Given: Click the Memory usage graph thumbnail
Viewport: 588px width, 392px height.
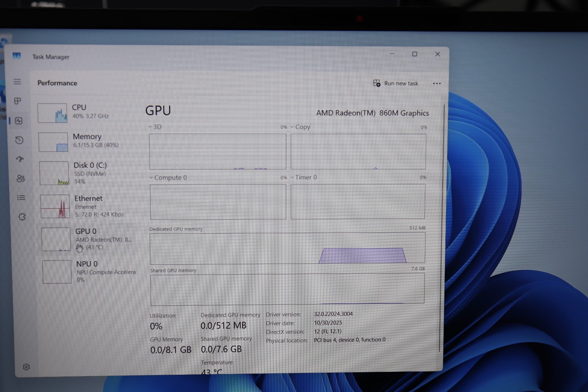Looking at the screenshot, I should pos(53,142).
